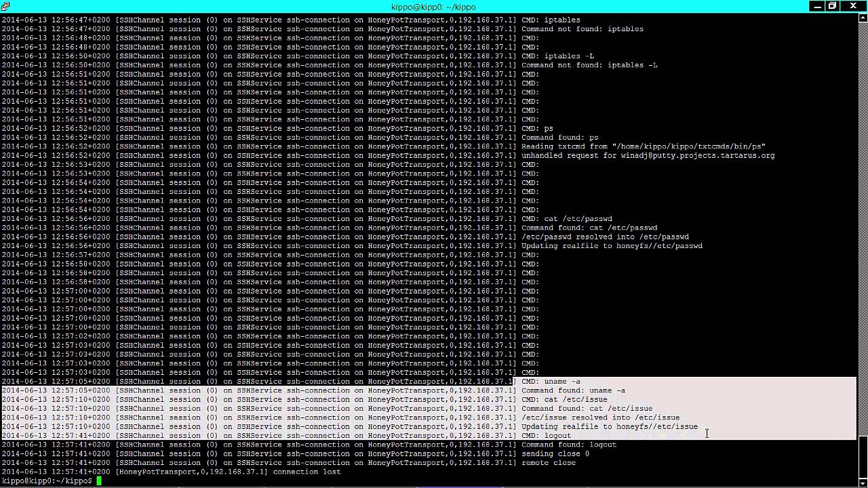Minimize the kippo terminal window
The image size is (868, 488).
818,6
